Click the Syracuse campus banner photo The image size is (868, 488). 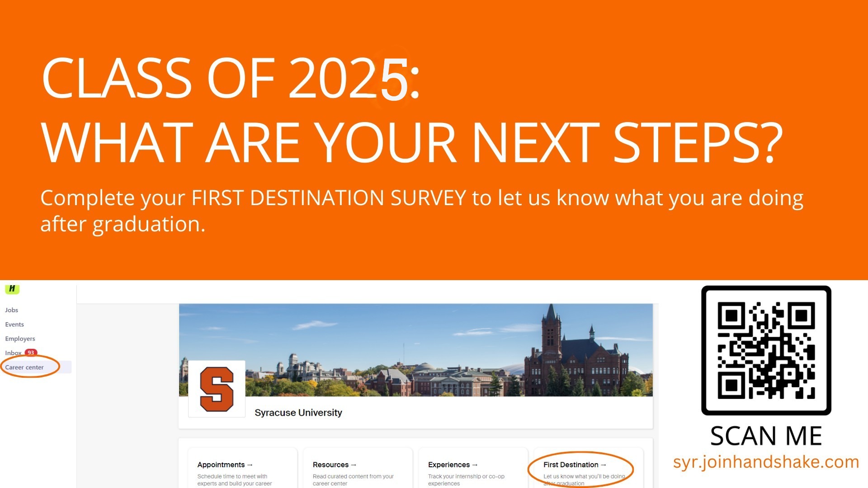(x=416, y=350)
